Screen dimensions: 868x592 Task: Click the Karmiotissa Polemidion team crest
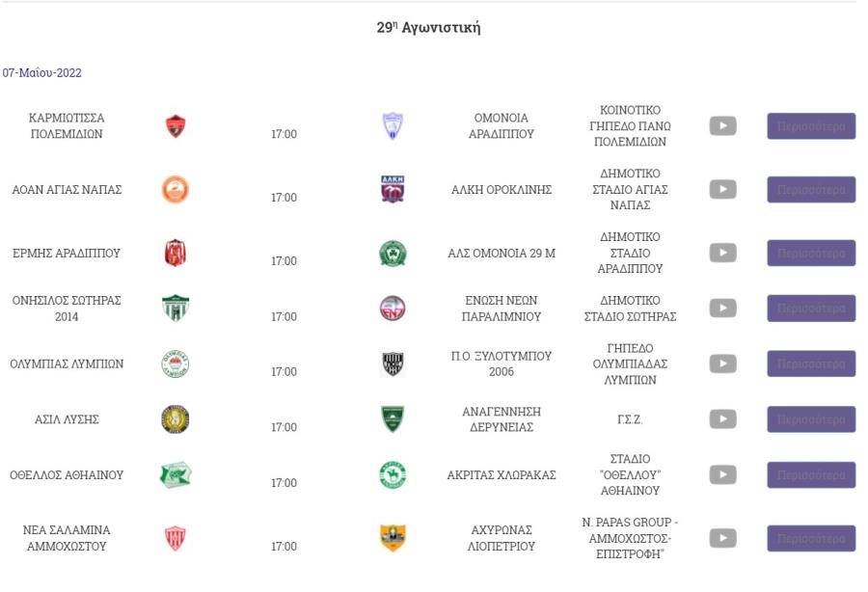point(176,126)
